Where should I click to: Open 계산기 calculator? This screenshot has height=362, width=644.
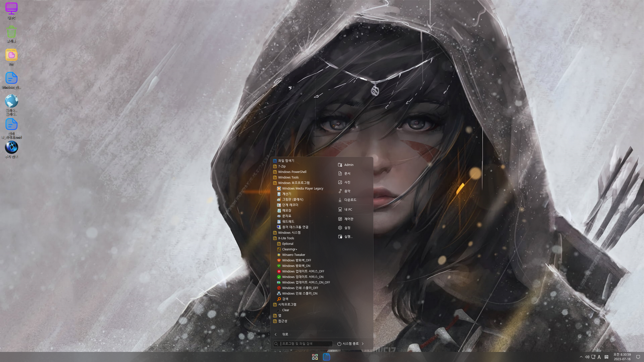coord(284,194)
